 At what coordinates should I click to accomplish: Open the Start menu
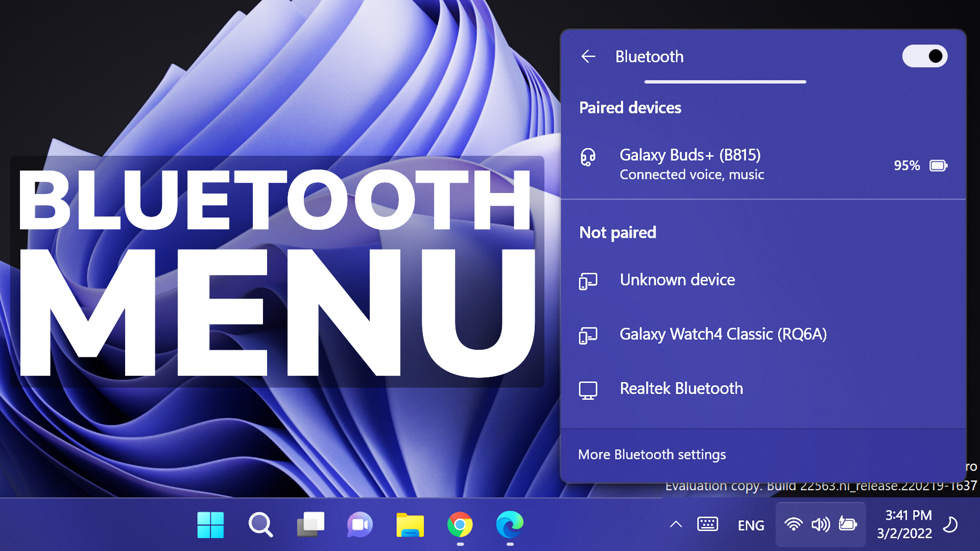tap(211, 524)
